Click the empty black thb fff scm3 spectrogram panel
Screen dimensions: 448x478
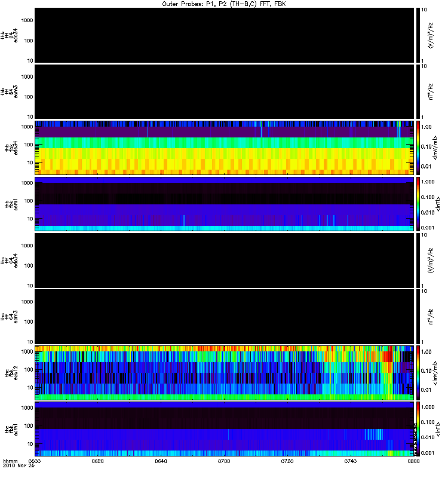[224, 92]
